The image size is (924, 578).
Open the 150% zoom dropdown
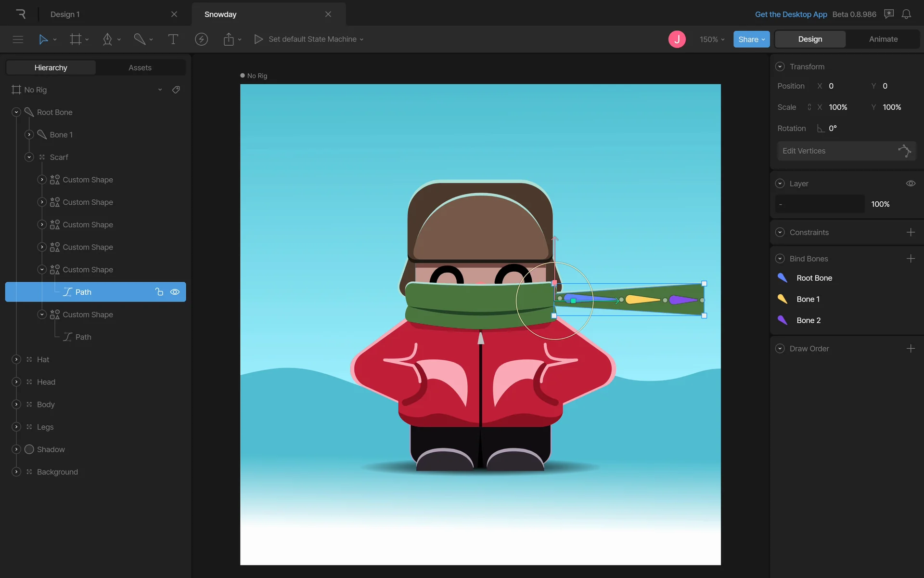pos(712,39)
